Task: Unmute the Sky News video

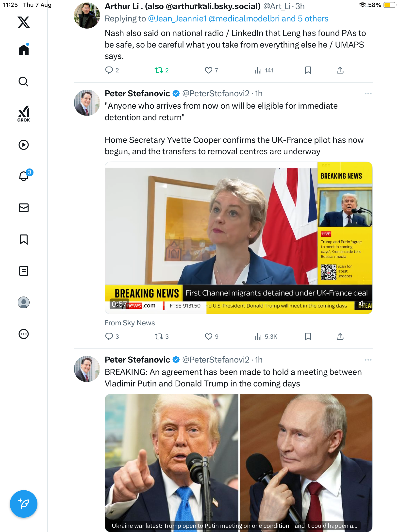Action: coord(362,303)
